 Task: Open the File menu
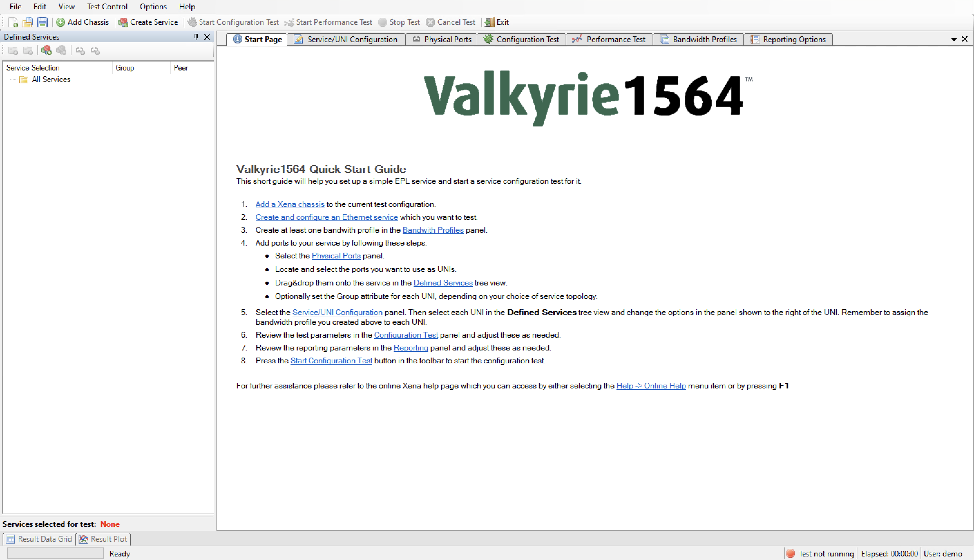pos(15,6)
